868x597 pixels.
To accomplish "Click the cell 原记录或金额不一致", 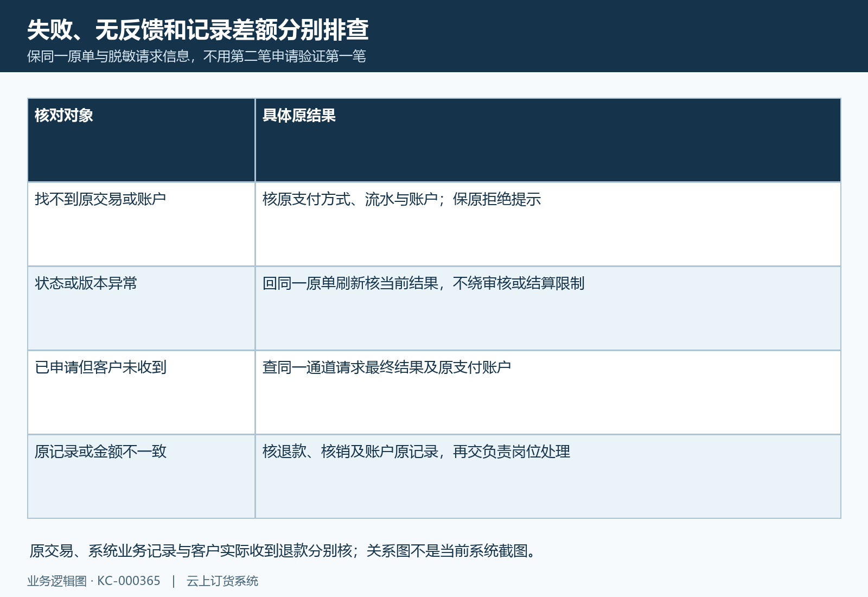I will point(141,477).
